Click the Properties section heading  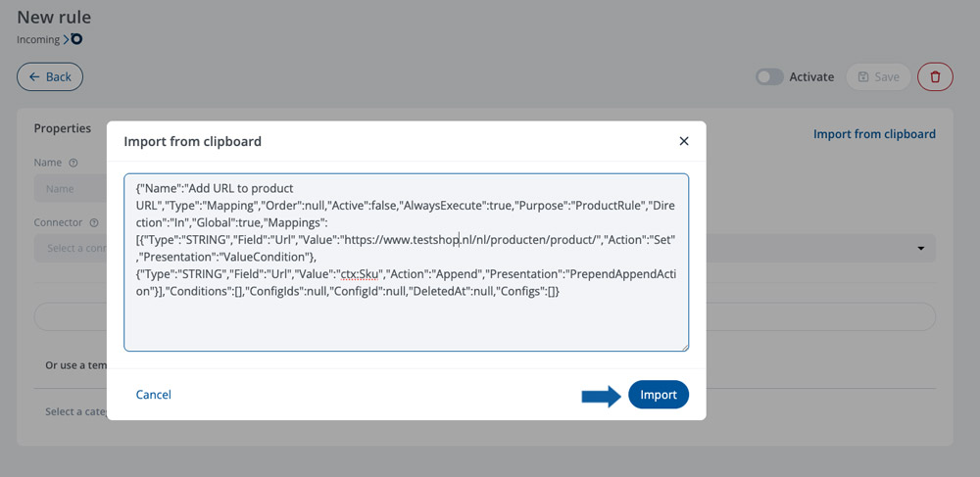coord(63,128)
